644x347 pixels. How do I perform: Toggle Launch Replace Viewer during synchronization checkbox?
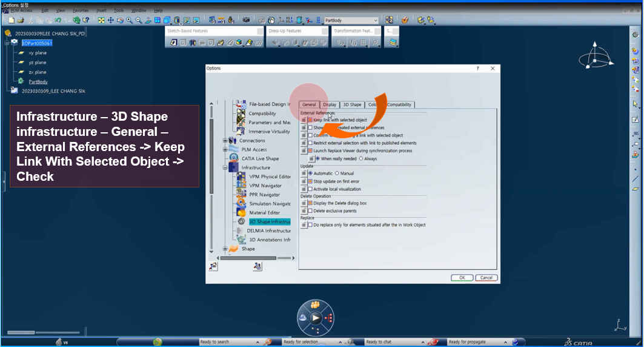click(x=310, y=151)
